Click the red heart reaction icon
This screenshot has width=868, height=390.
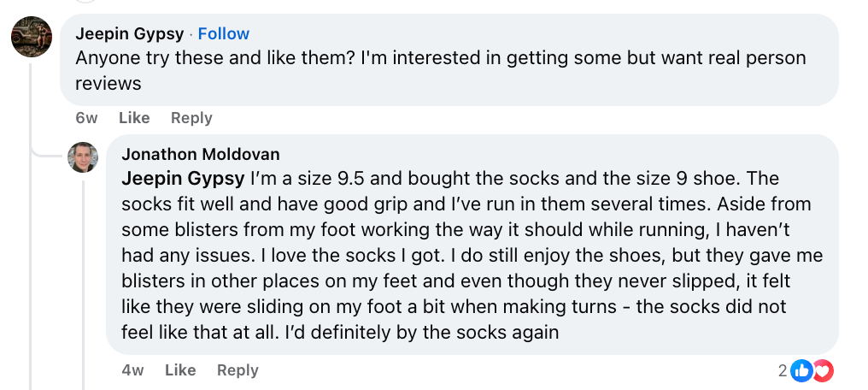point(822,370)
